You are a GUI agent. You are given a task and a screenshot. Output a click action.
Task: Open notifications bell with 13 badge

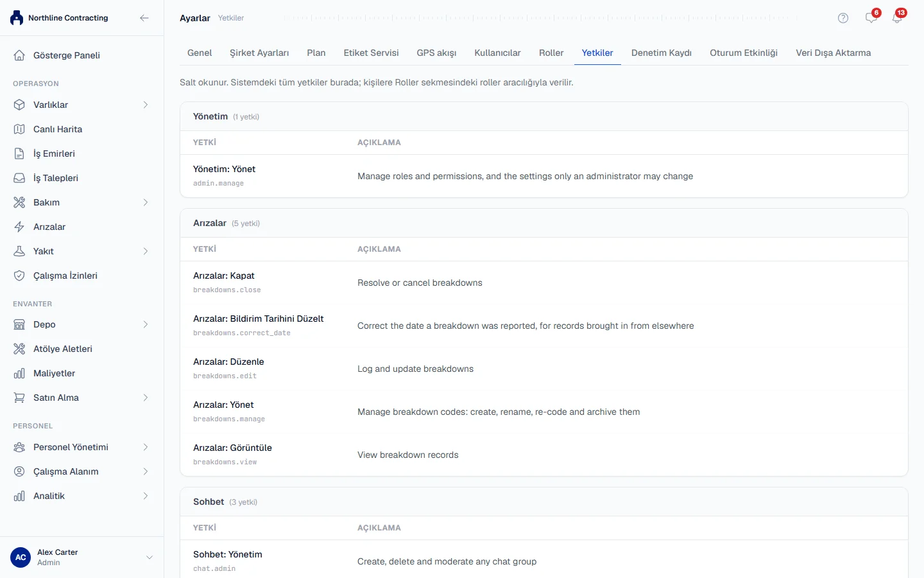click(x=897, y=17)
